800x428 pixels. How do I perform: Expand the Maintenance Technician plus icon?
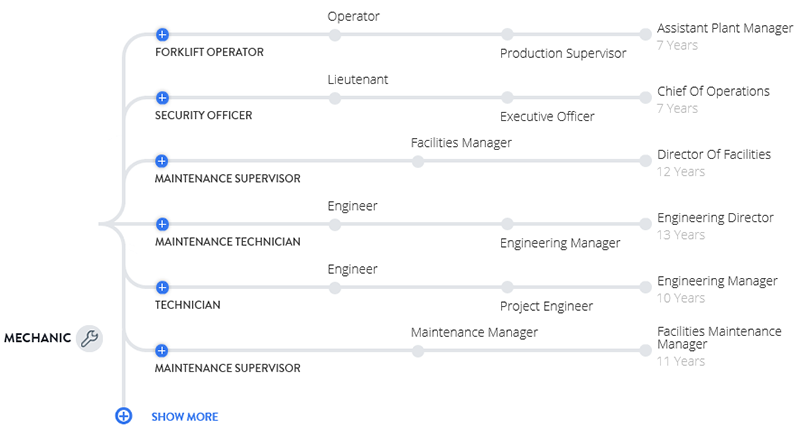162,224
